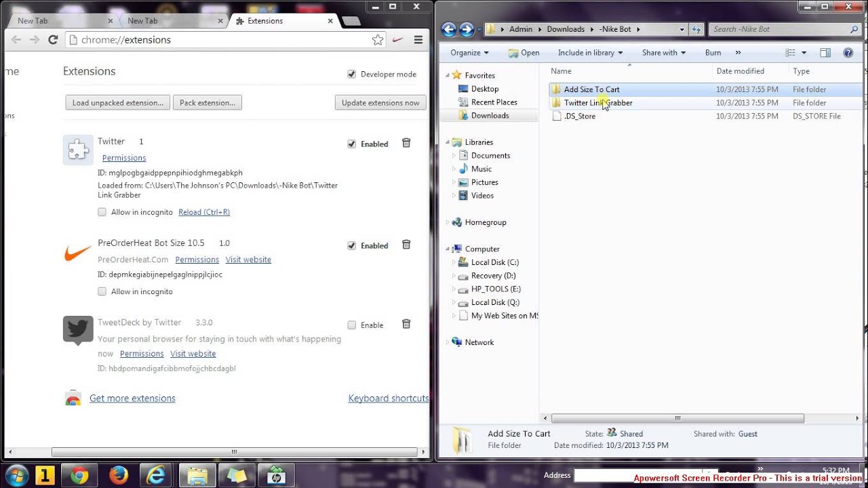
Task: Open Explorer help question mark icon
Action: click(848, 52)
